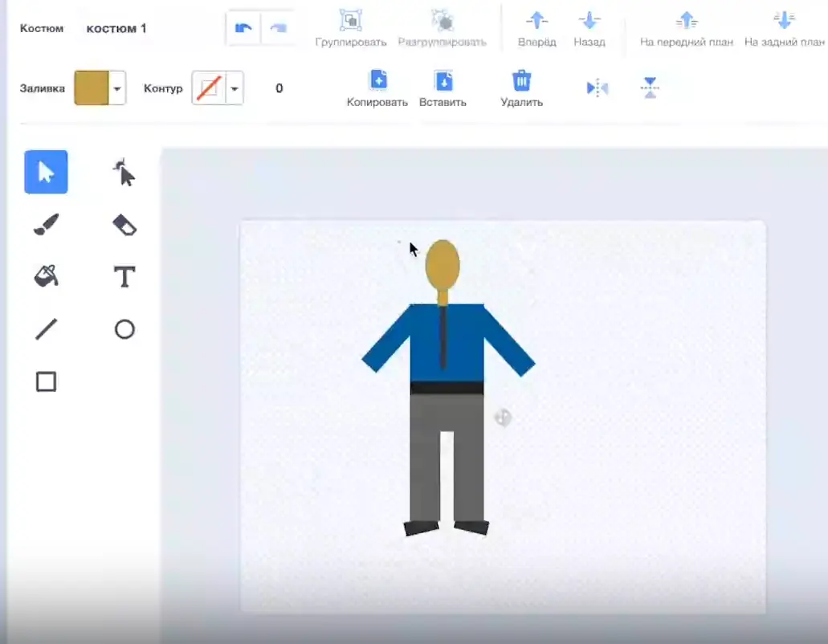Select the Reshape tool
The height and width of the screenshot is (644, 828).
124,172
